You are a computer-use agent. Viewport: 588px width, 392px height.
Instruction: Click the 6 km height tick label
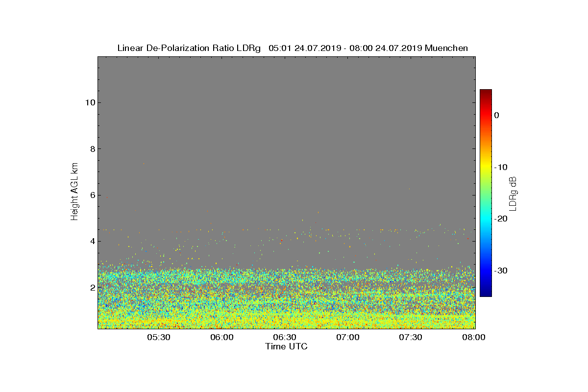(x=92, y=195)
